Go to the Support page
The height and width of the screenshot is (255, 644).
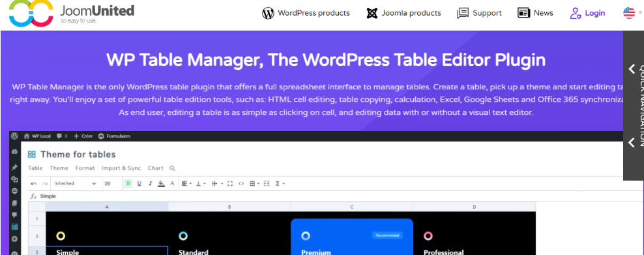coord(479,13)
